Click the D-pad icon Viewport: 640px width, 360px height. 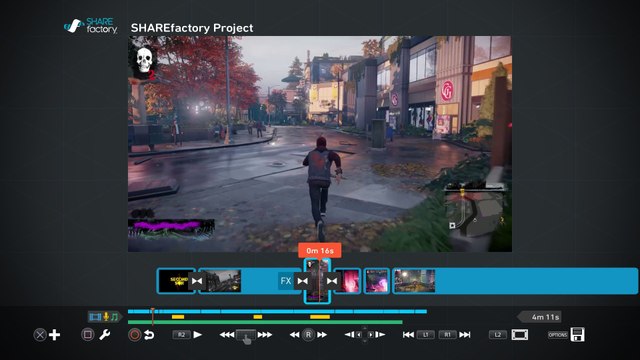pos(364,335)
